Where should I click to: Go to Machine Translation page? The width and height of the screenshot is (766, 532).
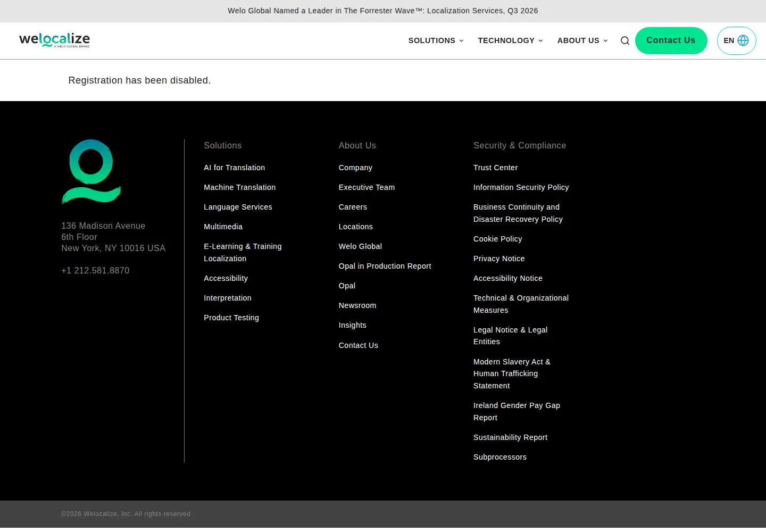pyautogui.click(x=240, y=187)
